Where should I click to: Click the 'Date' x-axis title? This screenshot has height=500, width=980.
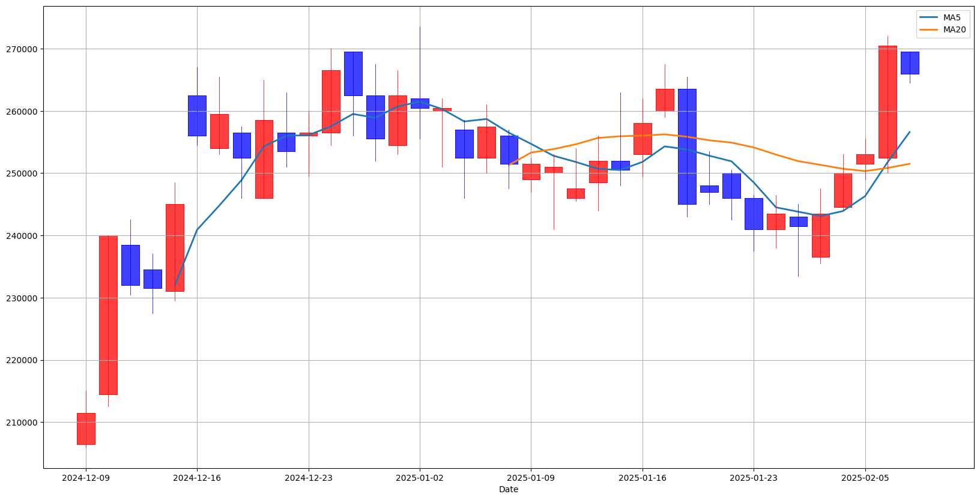point(509,490)
